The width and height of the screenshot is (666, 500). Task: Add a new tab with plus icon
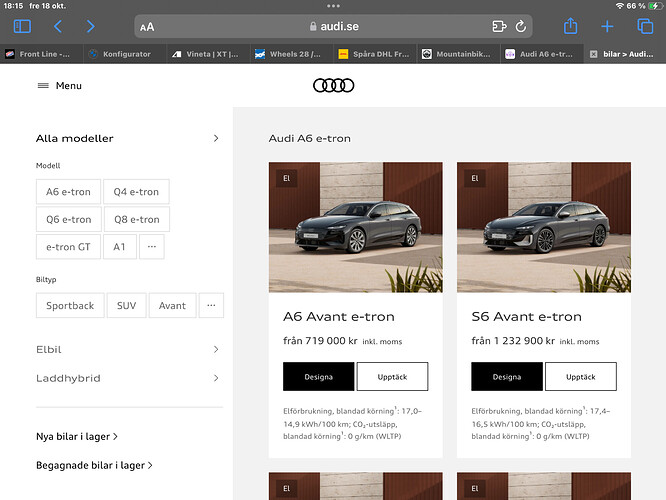607,26
